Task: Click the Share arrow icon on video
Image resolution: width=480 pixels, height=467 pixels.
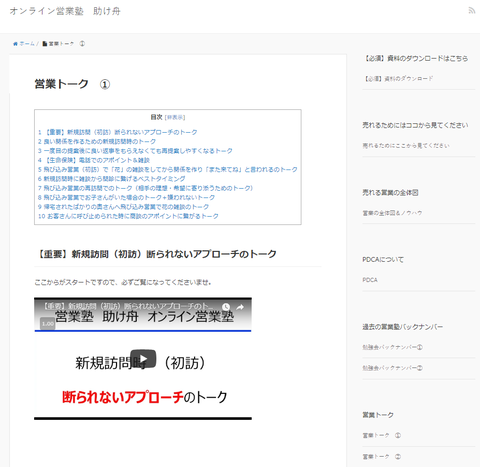Action: point(240,307)
